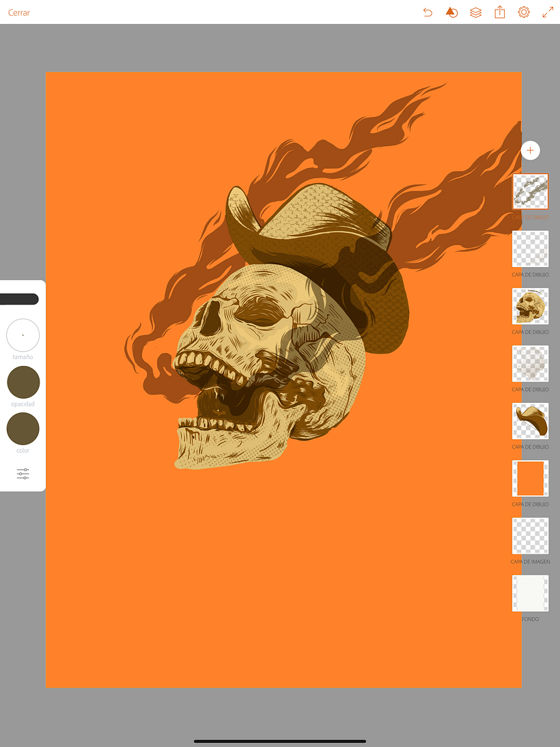Screen dimensions: 560x747
Task: Adjust the opacidad control circle
Action: pyautogui.click(x=23, y=382)
